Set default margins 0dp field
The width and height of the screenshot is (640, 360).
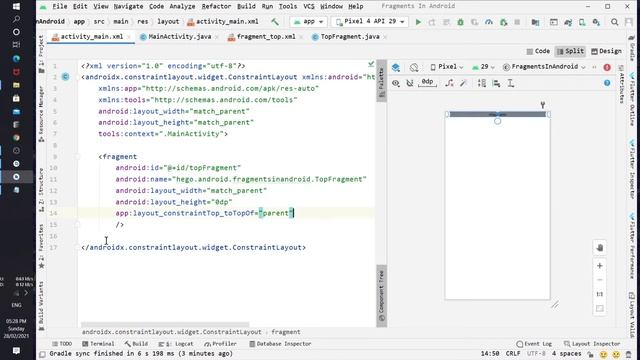[427, 82]
